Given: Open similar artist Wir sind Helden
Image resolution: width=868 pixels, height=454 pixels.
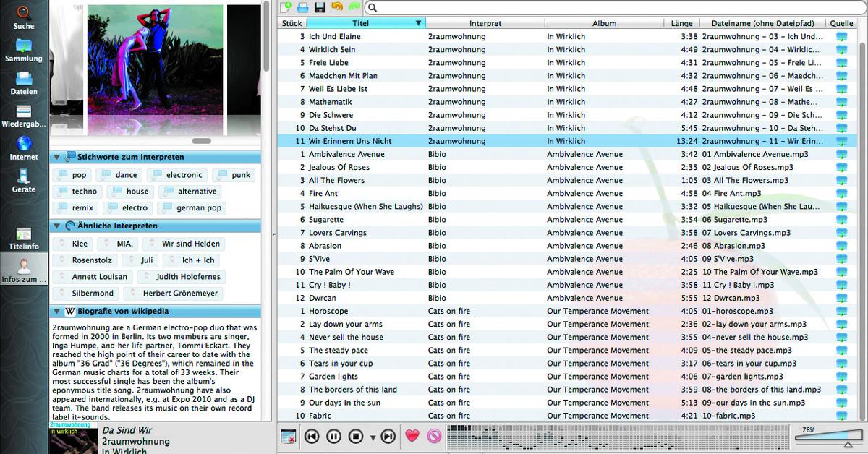Looking at the screenshot, I should pyautogui.click(x=184, y=244).
